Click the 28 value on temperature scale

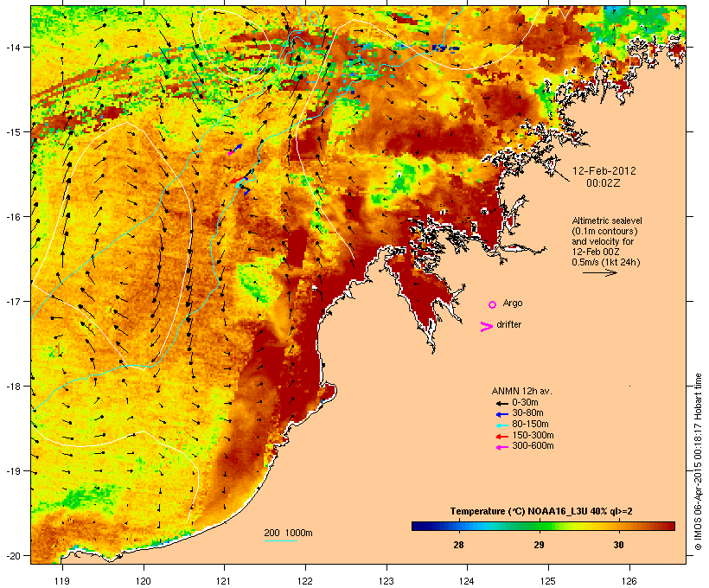click(458, 545)
